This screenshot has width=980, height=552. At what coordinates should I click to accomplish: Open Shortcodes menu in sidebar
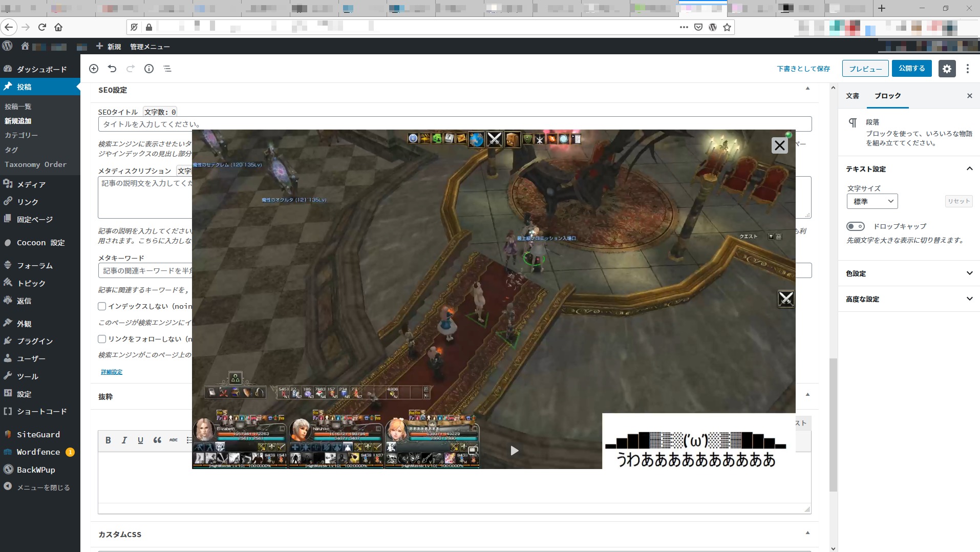coord(40,412)
